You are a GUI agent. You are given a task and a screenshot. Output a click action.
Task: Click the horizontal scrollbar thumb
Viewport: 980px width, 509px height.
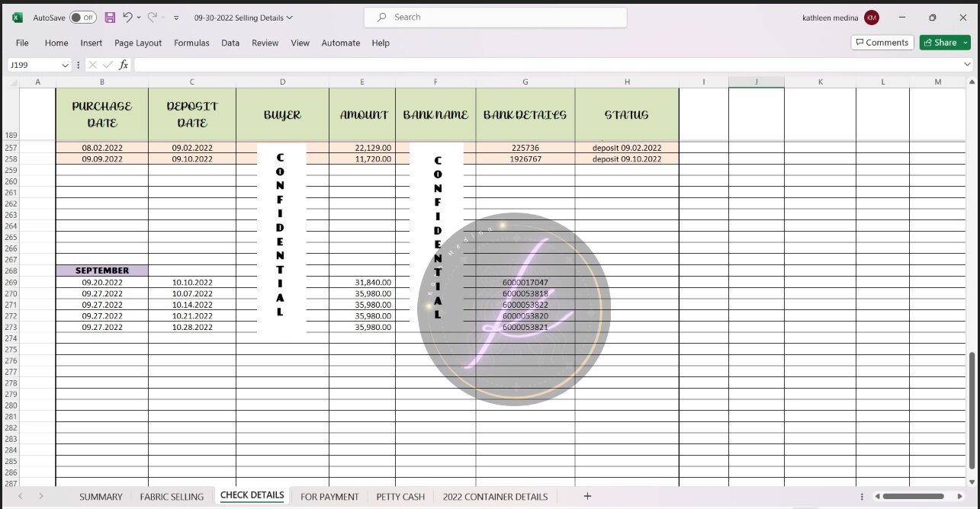click(x=913, y=496)
